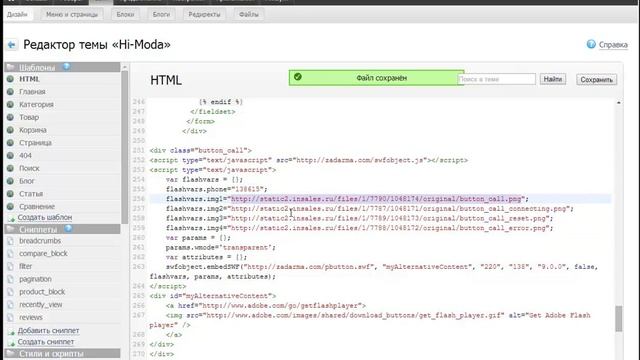640x360 pixels.
Task: Click the Добавить сниппет link
Action: (48, 331)
